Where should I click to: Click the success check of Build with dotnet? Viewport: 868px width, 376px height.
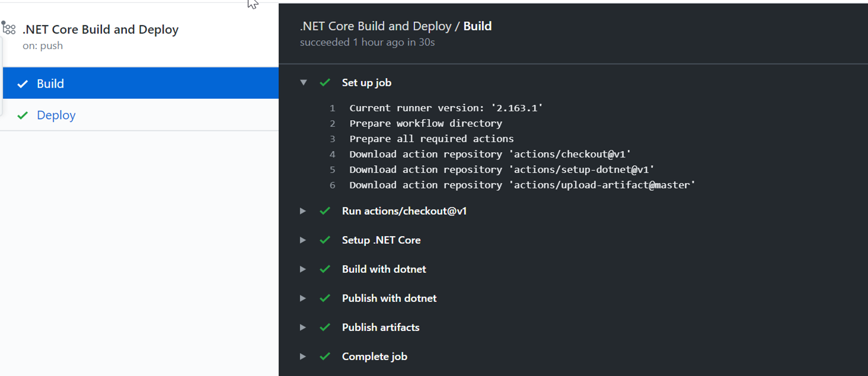coord(325,269)
